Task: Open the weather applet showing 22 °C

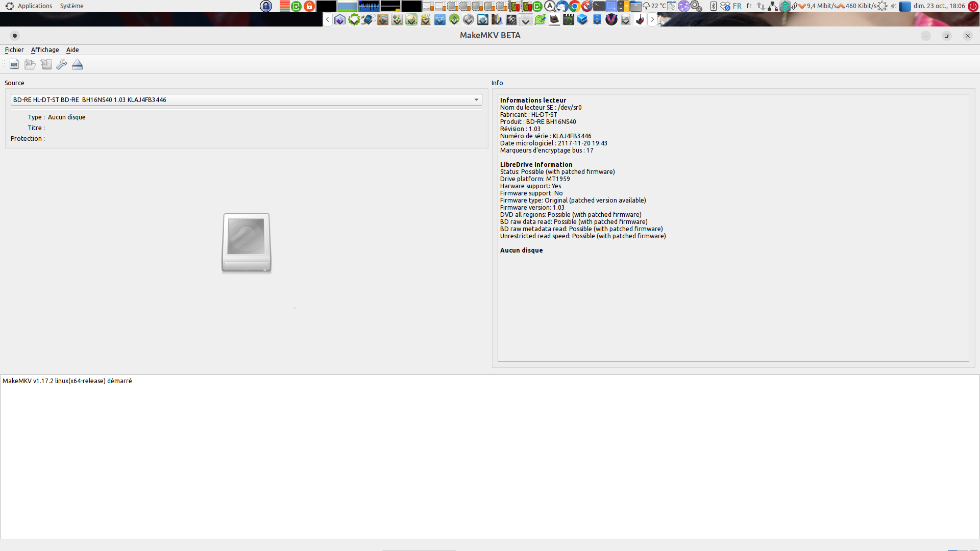Action: click(x=654, y=6)
